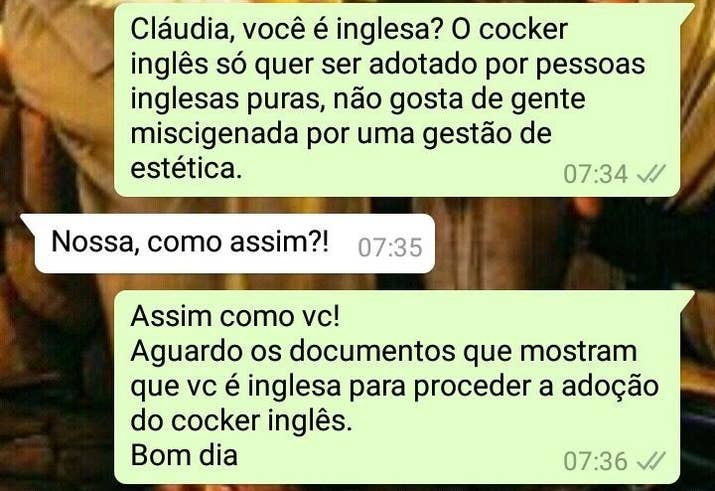Click 'miscigenada' word in first bubble
Viewport: 715px width, 491px height.
click(x=214, y=134)
